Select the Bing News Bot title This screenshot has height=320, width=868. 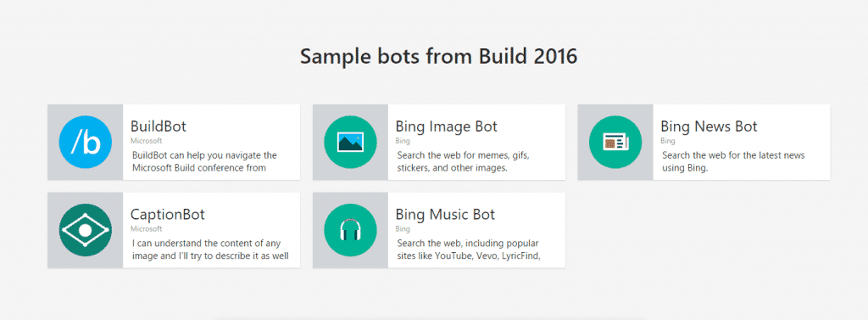709,126
